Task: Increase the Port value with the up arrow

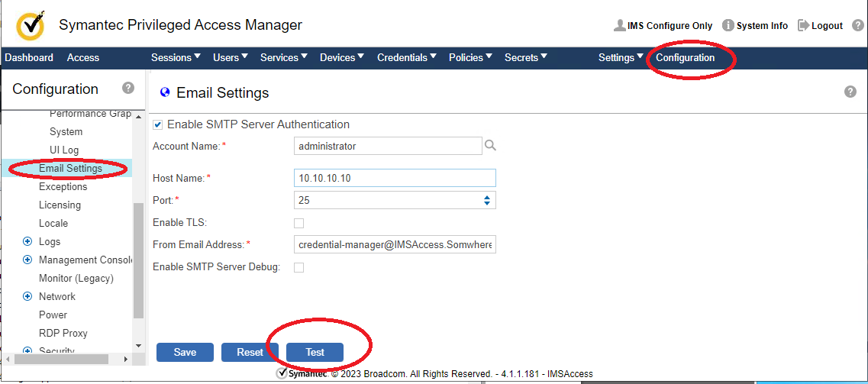Action: coord(486,197)
